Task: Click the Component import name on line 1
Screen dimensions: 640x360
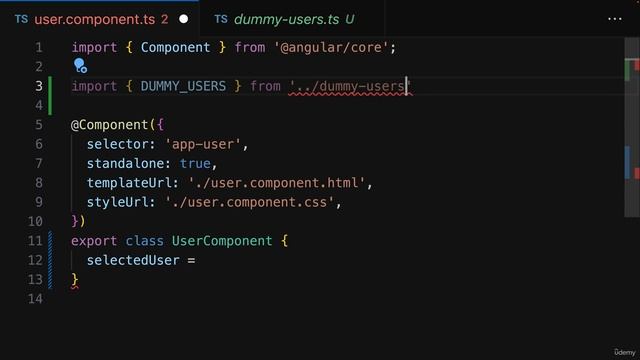Action: pyautogui.click(x=176, y=47)
